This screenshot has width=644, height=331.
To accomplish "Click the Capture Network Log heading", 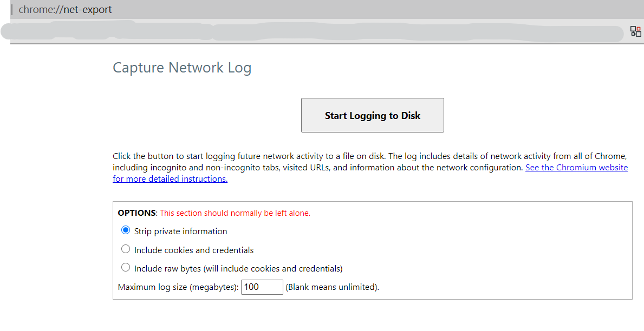I will click(182, 68).
